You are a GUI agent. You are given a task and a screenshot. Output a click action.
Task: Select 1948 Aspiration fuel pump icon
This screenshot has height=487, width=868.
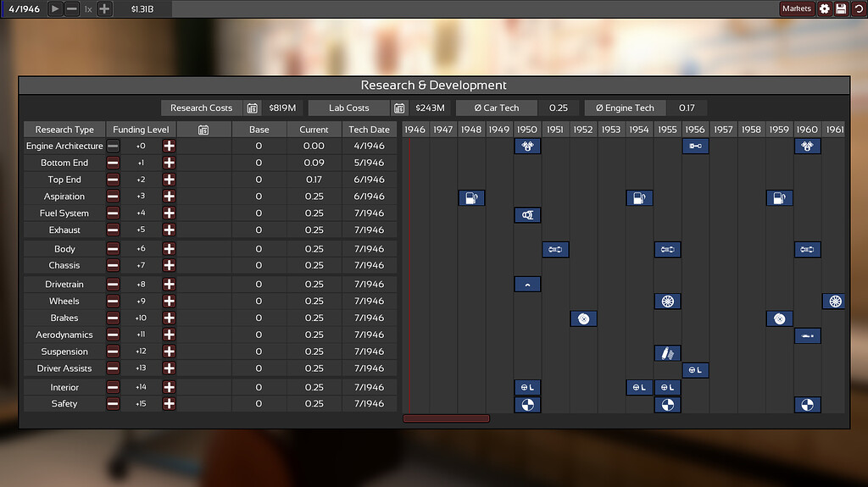(471, 198)
